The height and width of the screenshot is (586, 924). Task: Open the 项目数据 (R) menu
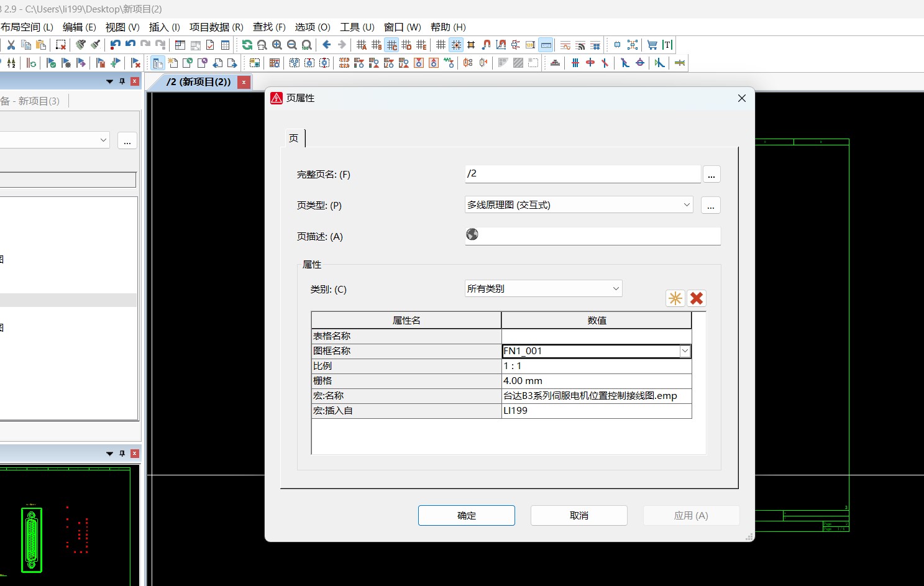(216, 27)
